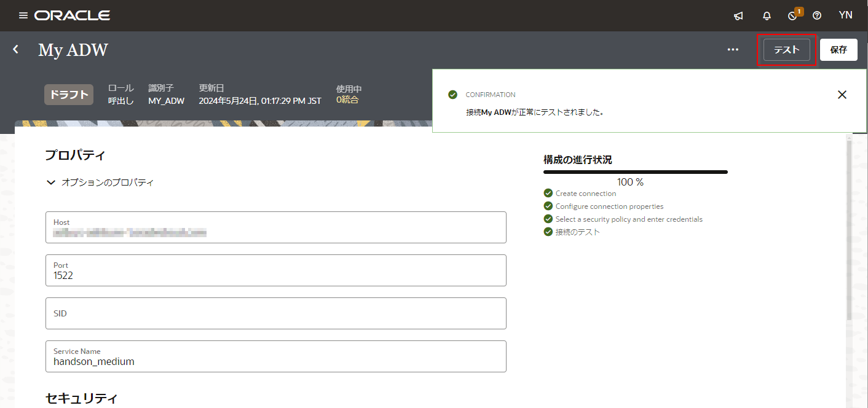The image size is (868, 408).
Task: Open the YN user profile menu
Action: tap(845, 15)
